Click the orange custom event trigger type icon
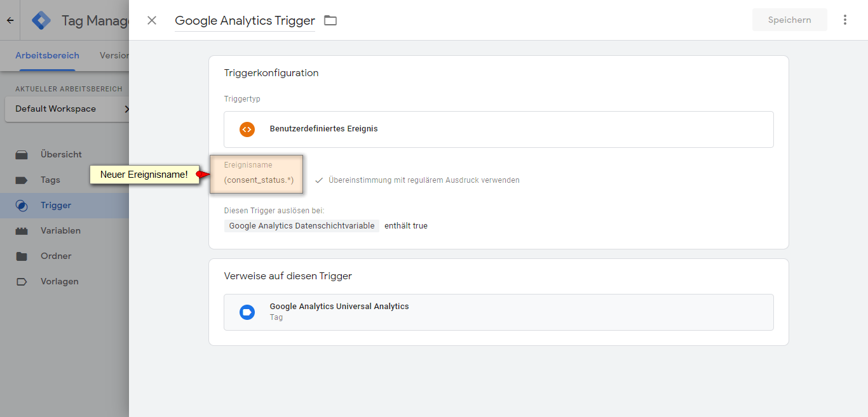868x417 pixels. (x=247, y=129)
